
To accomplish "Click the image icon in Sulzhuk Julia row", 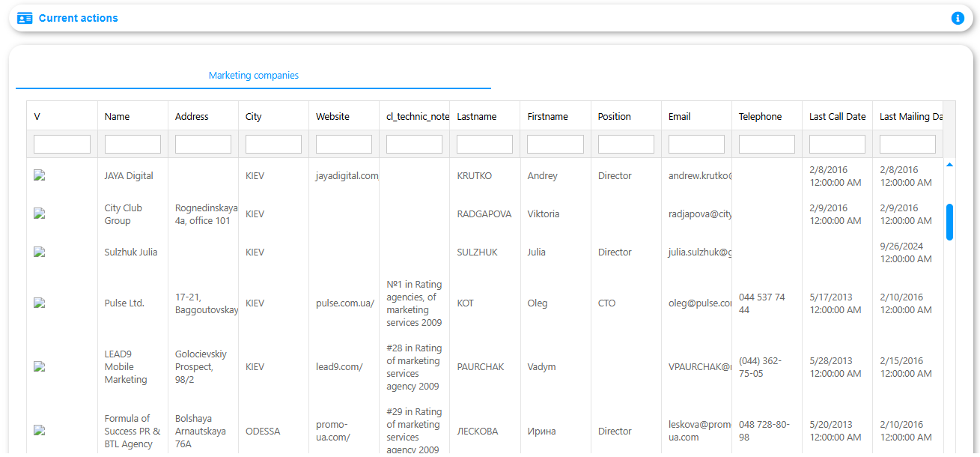I will click(x=40, y=252).
